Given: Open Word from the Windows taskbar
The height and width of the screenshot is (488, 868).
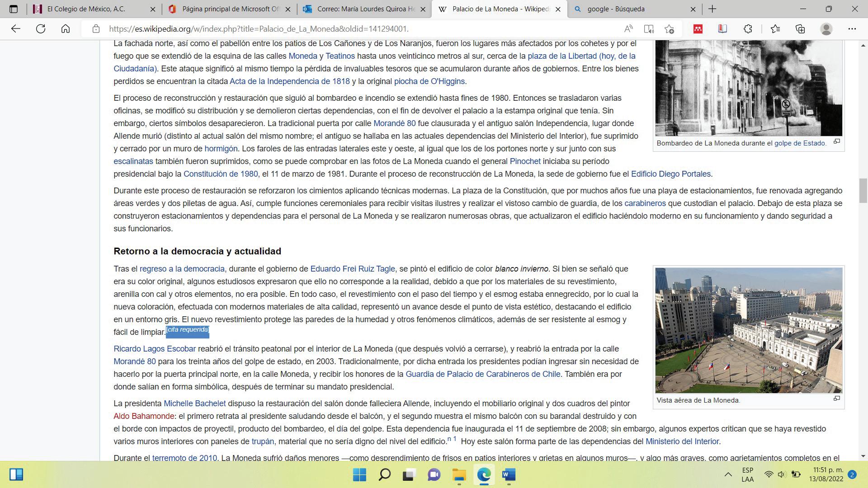Looking at the screenshot, I should pos(509,474).
